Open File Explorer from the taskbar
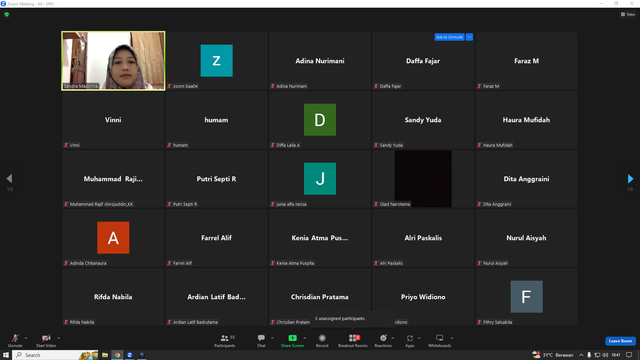This screenshot has height=360, width=640. tap(105, 355)
